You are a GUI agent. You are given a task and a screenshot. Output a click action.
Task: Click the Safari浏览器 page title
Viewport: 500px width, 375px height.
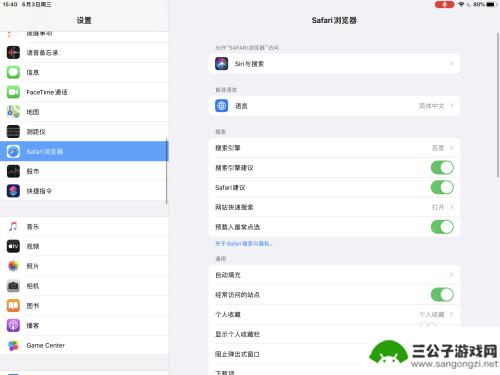(334, 20)
